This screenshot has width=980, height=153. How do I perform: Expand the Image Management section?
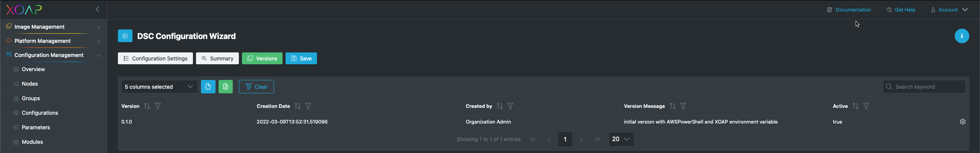pyautogui.click(x=54, y=27)
